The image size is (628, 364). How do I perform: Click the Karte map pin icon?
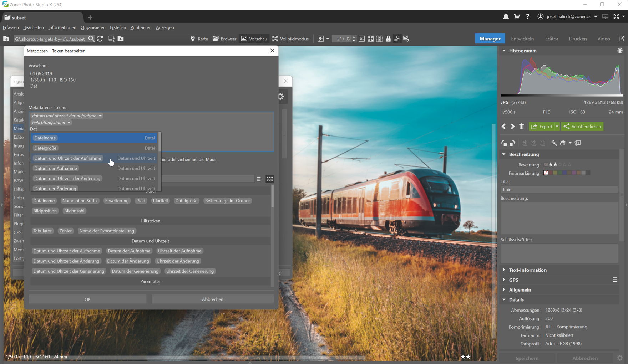[193, 39]
